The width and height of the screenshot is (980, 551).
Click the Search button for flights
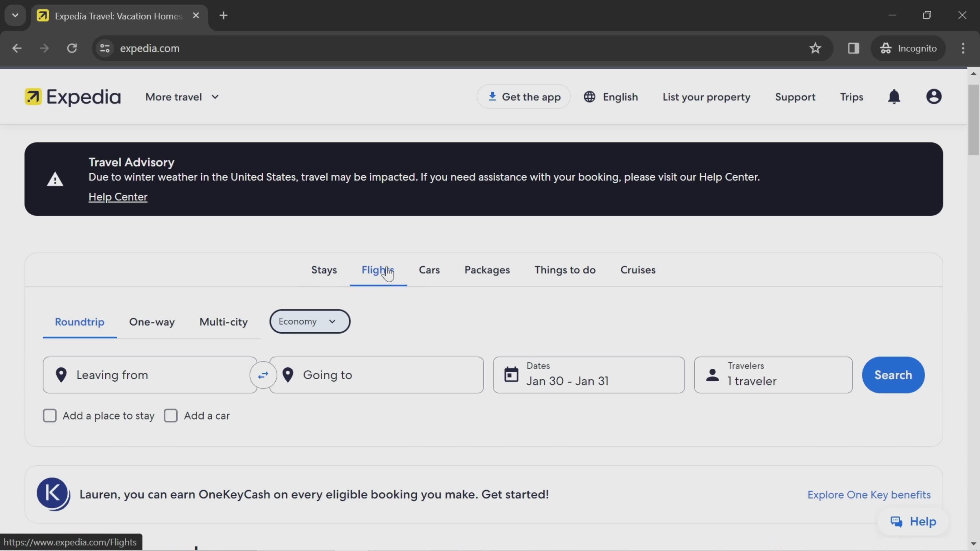click(894, 375)
